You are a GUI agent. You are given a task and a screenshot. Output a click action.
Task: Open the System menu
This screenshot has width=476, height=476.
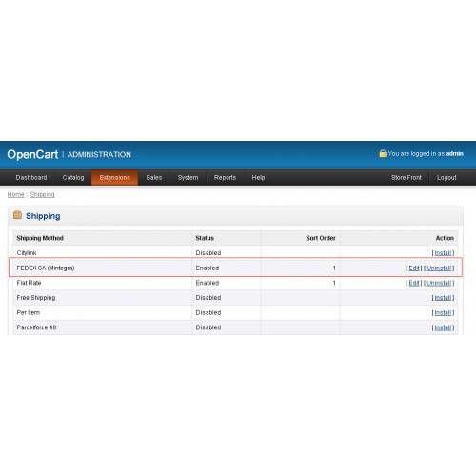(x=188, y=178)
